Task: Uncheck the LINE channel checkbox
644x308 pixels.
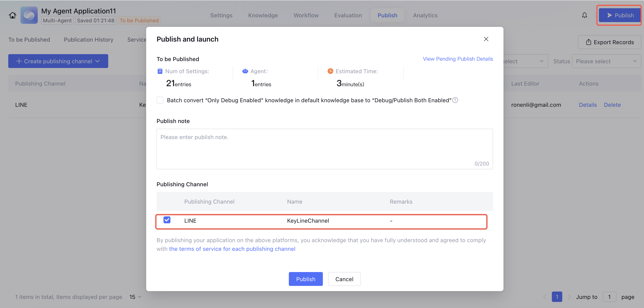Action: 167,220
